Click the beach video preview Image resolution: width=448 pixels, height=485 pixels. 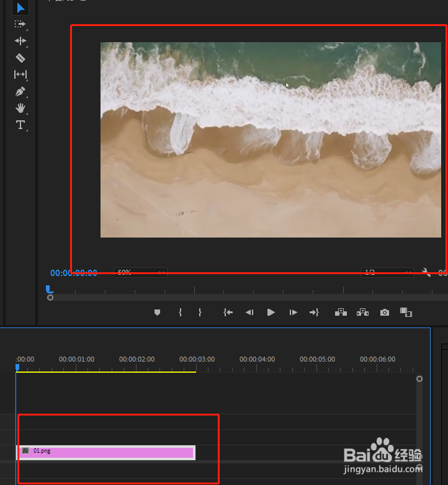[271, 140]
